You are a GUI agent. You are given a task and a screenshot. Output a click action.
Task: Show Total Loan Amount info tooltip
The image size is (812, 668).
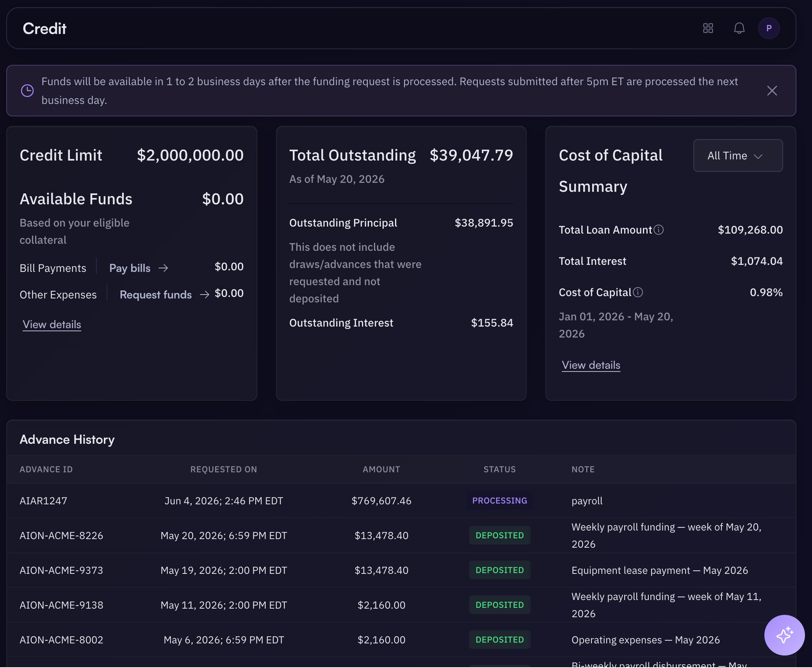pyautogui.click(x=659, y=230)
